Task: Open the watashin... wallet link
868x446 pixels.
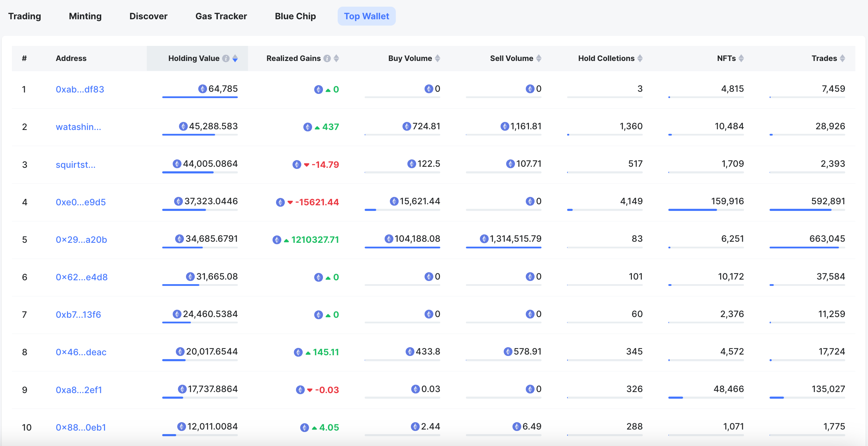Action: 78,127
